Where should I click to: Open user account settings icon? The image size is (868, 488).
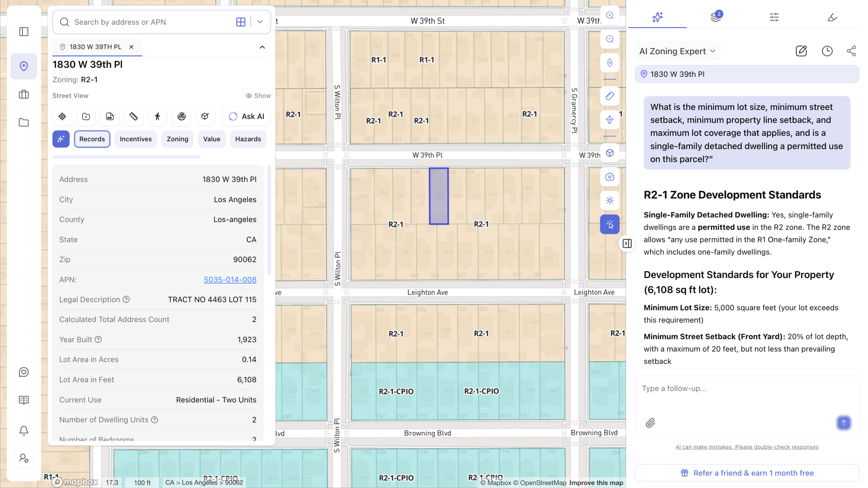24,459
